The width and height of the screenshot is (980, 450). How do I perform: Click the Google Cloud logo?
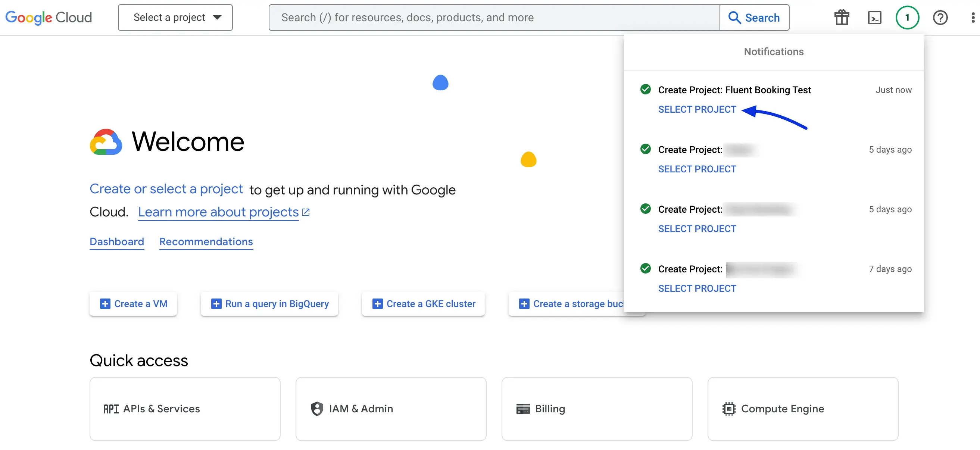click(49, 18)
